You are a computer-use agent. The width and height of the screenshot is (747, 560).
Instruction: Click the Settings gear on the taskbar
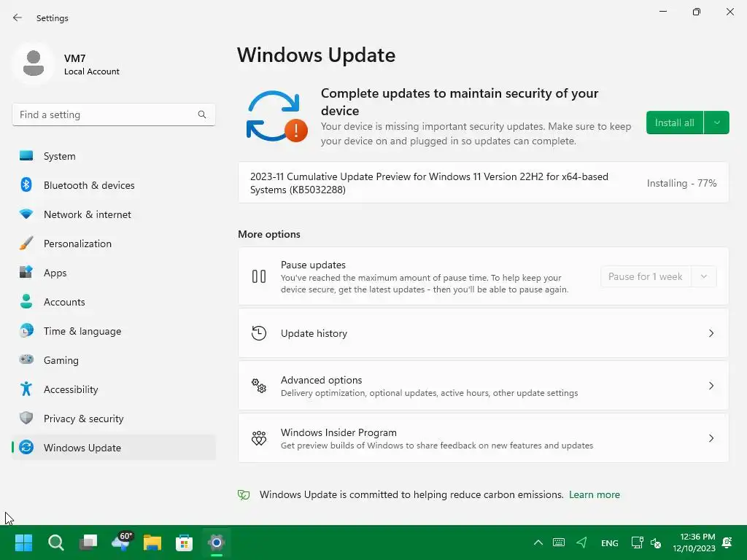(x=216, y=542)
